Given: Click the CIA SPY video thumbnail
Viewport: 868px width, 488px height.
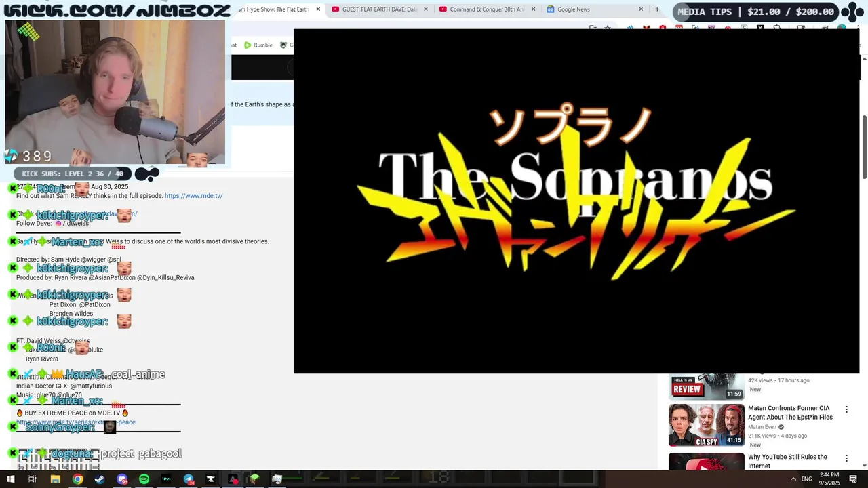Looking at the screenshot, I should coord(706,425).
